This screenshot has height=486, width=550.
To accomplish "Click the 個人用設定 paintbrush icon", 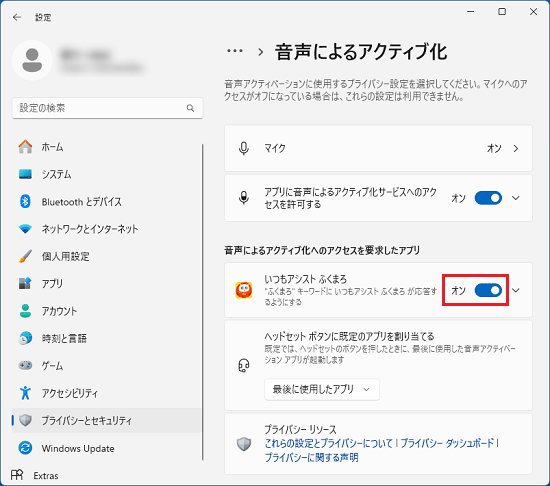I will coord(25,256).
